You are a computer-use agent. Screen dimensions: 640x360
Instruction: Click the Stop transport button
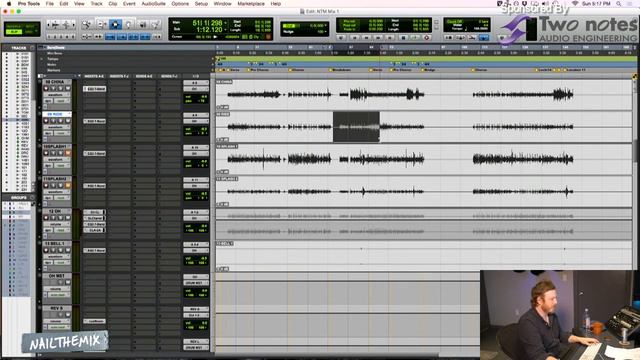click(403, 38)
